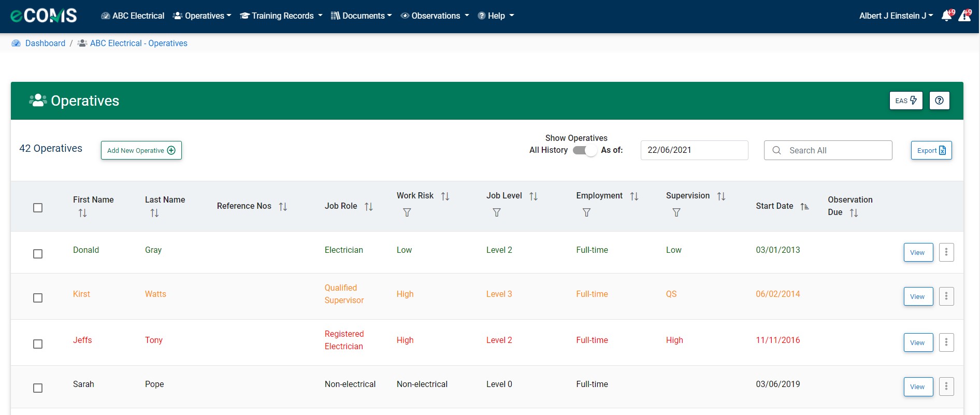The image size is (980, 415).
Task: Select the checkbox for Kirst Watts
Action: [38, 298]
